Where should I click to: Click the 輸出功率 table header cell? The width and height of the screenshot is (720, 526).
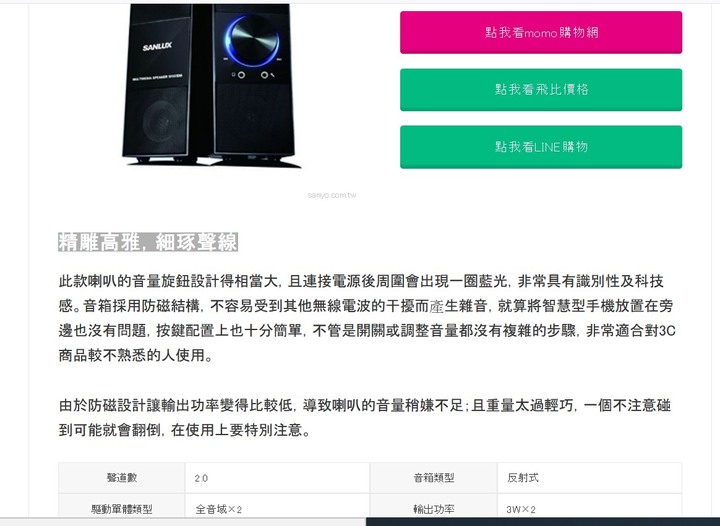pos(433,507)
